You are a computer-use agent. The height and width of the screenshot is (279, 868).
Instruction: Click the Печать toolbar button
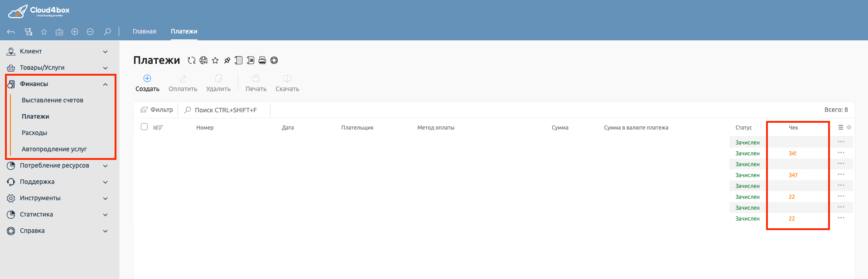point(256,83)
